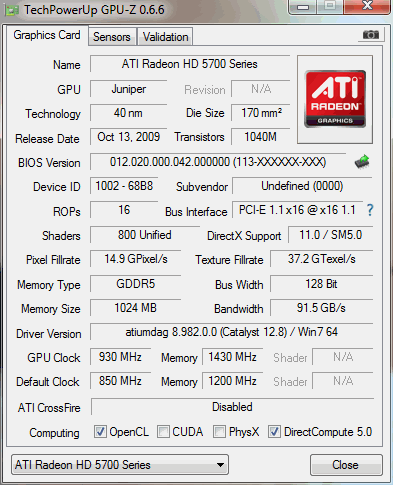Screen dimensions: 393x485
Task: Minimize the GPU-Z window
Action: pos(303,7)
